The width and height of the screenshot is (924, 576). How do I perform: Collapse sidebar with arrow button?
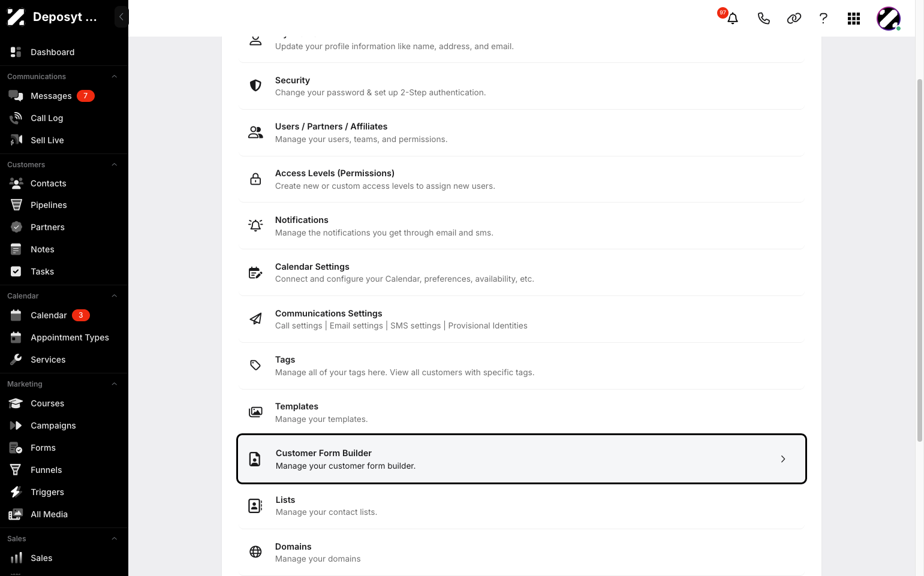pyautogui.click(x=121, y=17)
